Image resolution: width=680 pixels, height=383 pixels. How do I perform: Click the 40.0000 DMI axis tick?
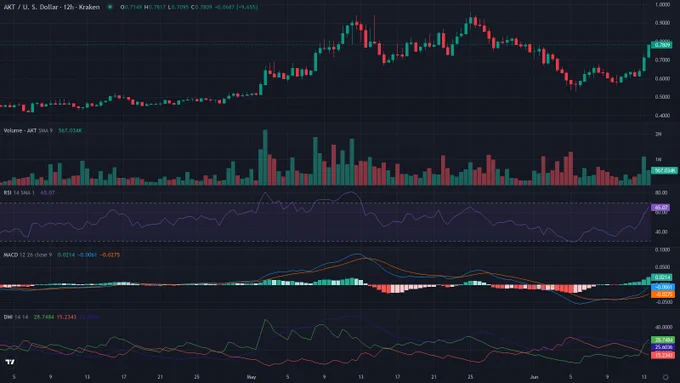(x=664, y=327)
